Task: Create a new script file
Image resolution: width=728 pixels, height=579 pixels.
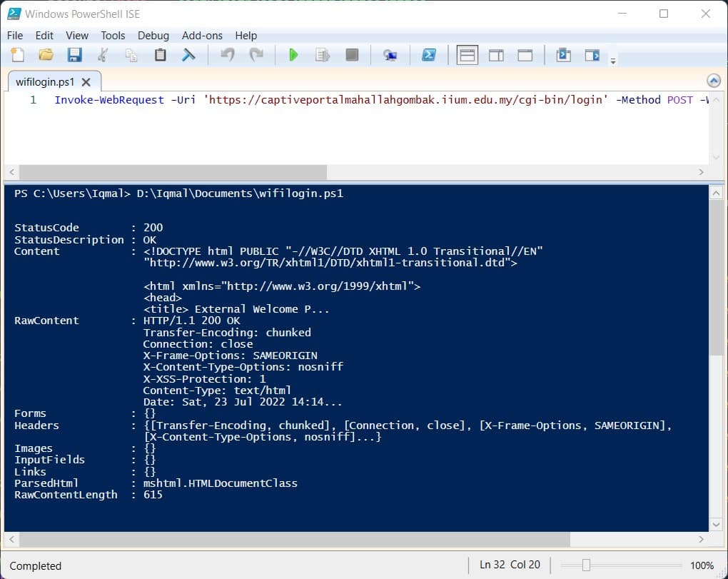Action: tap(18, 55)
